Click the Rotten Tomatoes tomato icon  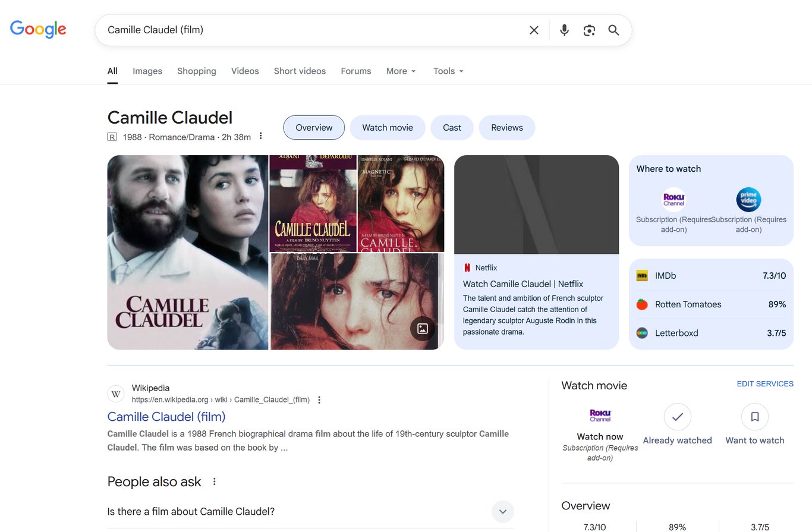(x=642, y=304)
